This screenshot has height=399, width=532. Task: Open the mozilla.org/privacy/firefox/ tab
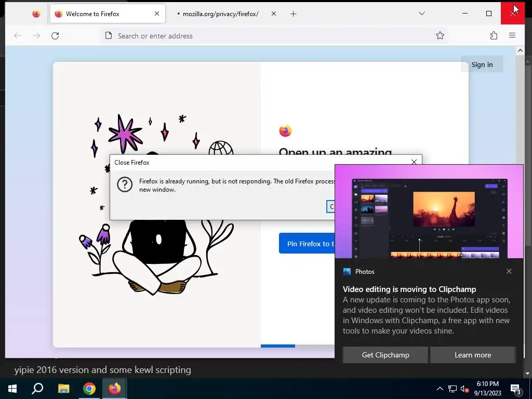[x=220, y=14]
